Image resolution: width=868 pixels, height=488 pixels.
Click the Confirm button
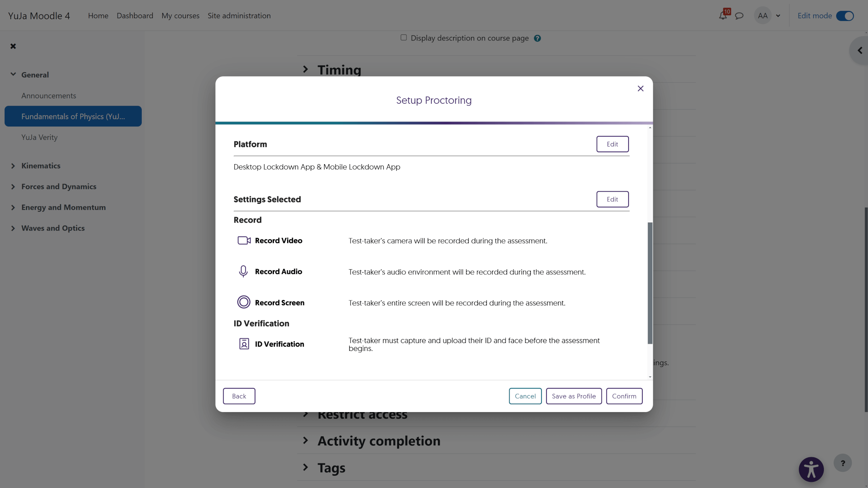pos(624,396)
